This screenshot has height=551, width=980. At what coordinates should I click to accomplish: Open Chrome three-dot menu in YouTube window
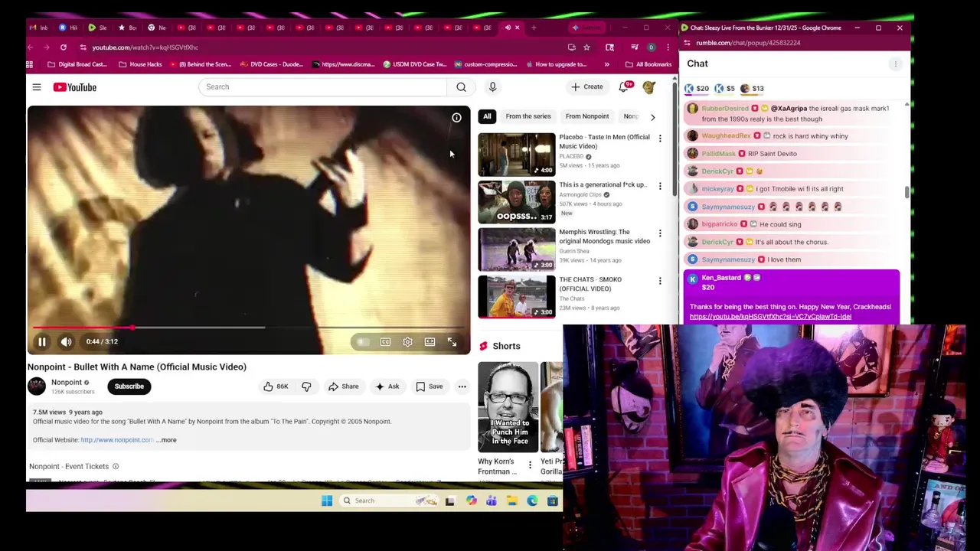tap(668, 47)
